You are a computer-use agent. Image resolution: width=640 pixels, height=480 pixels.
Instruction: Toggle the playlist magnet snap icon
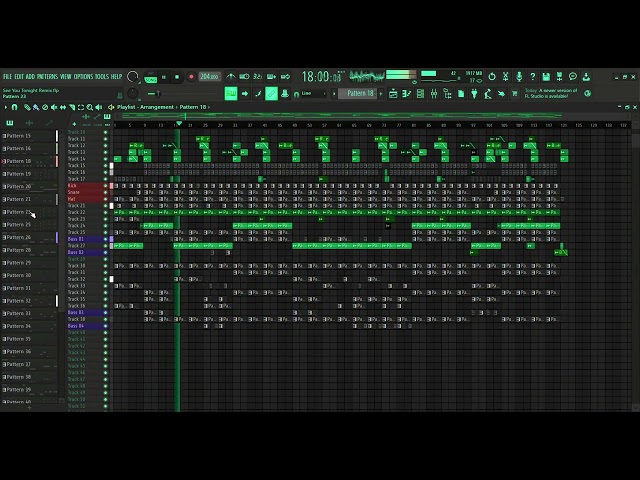[15, 107]
